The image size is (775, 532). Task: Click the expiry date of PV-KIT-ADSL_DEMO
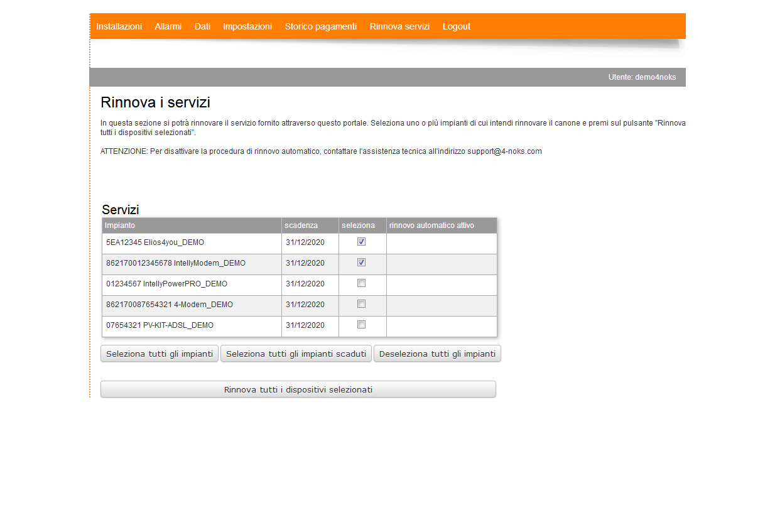(305, 325)
